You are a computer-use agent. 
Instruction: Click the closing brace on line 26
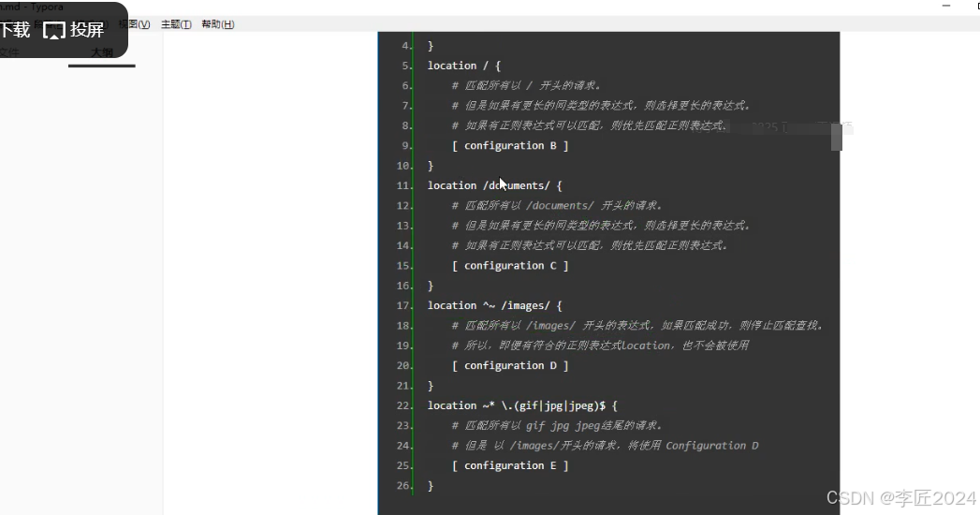pyautogui.click(x=430, y=486)
